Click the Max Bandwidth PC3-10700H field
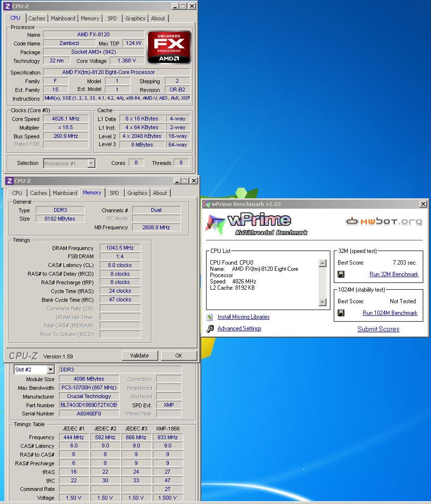The image size is (431, 504). (89, 387)
